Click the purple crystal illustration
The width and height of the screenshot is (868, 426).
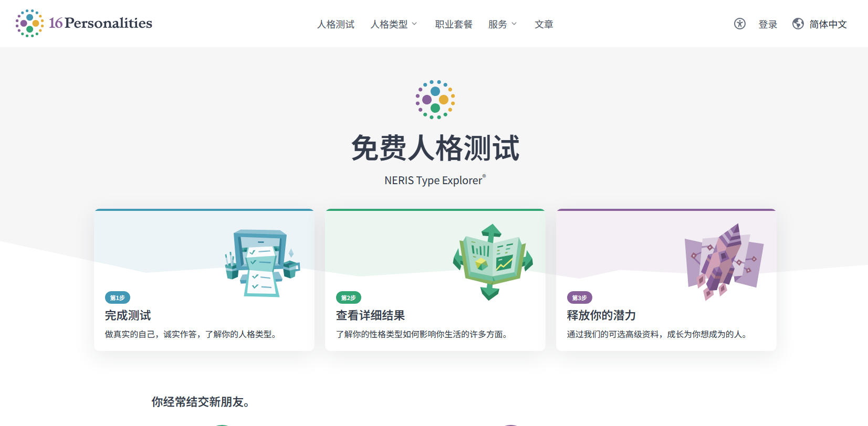coord(724,261)
